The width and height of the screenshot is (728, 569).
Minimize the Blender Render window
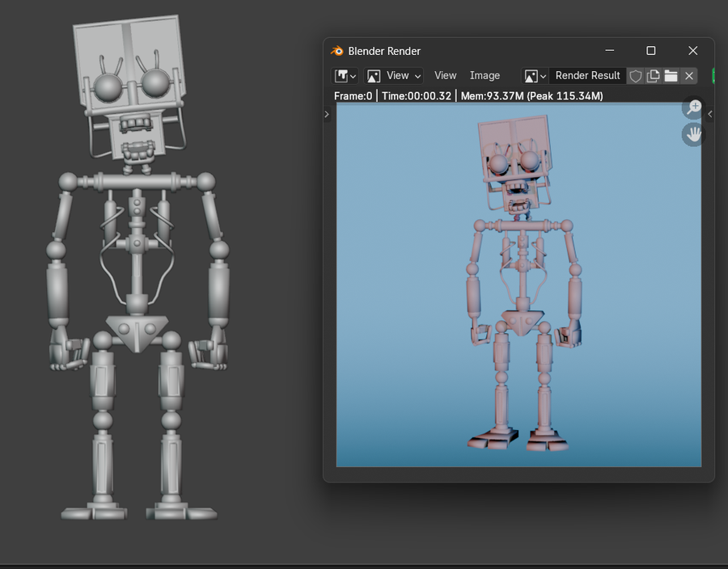click(610, 51)
